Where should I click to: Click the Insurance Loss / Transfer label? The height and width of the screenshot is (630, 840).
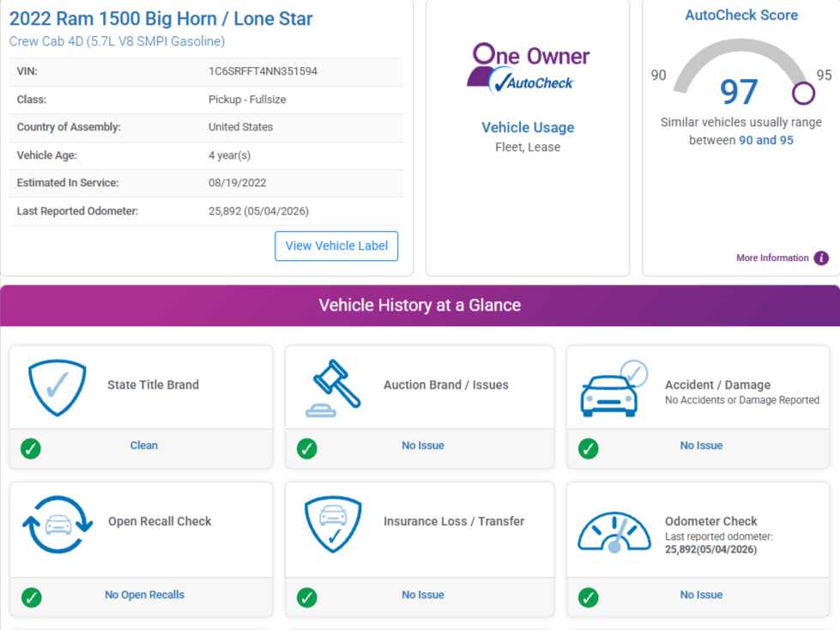click(x=454, y=521)
